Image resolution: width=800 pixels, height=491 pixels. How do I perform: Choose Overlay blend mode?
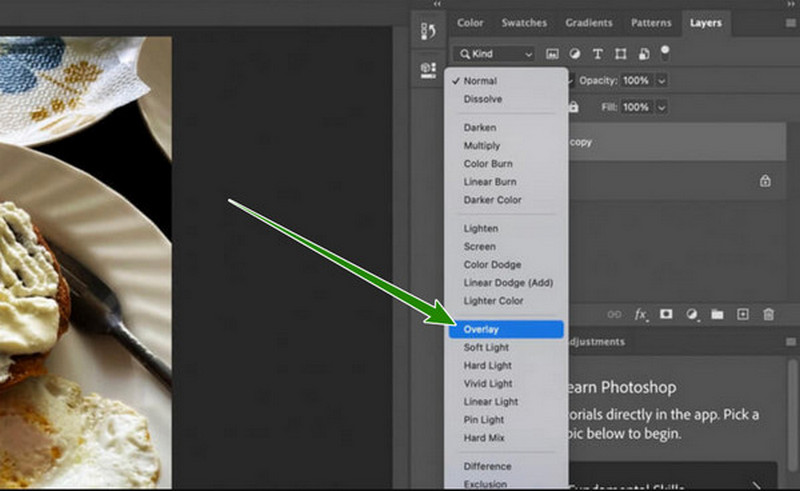click(x=506, y=329)
